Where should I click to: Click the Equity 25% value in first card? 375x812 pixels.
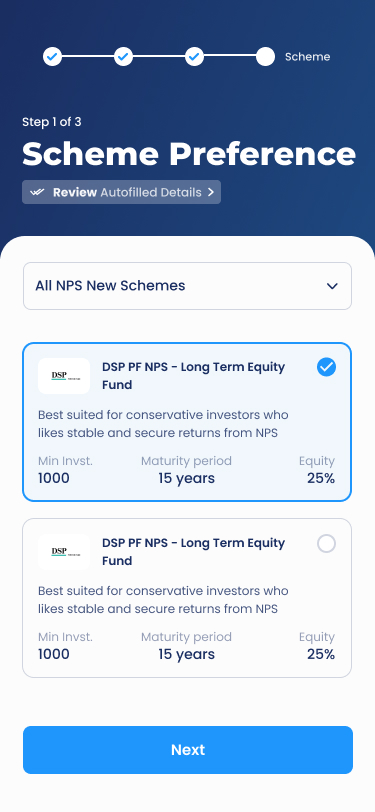(321, 478)
